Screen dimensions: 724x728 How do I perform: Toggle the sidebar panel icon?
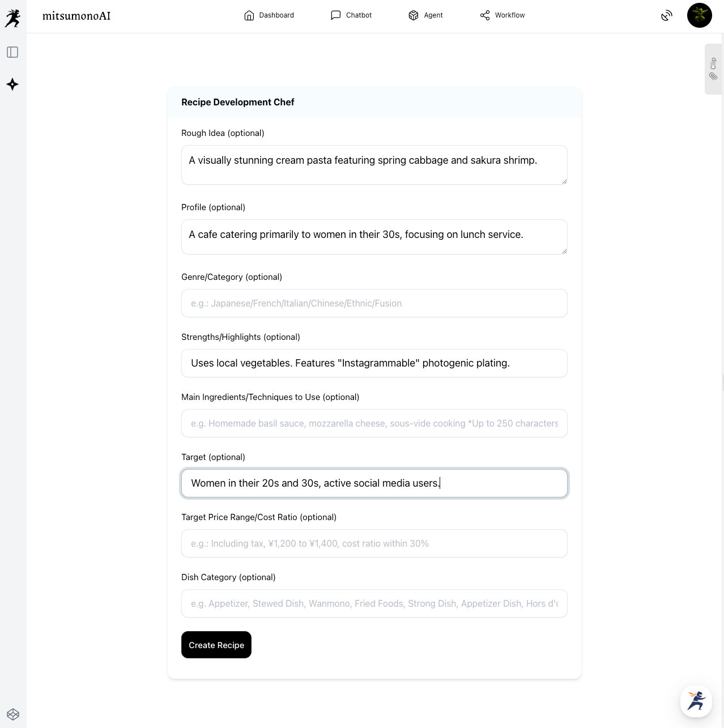click(x=12, y=52)
